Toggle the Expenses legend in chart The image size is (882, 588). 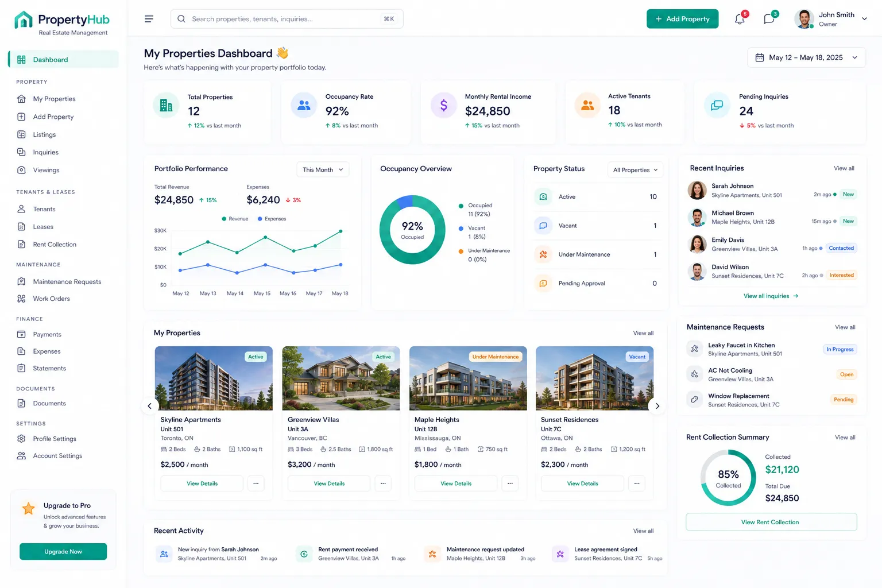[x=272, y=219]
